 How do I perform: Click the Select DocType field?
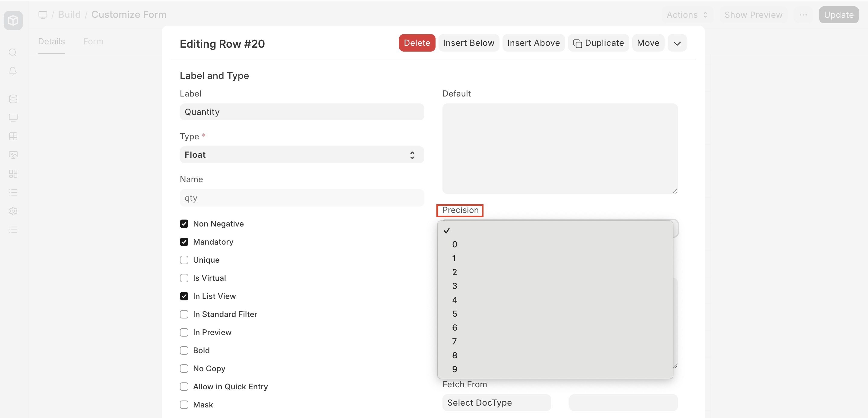(496, 403)
